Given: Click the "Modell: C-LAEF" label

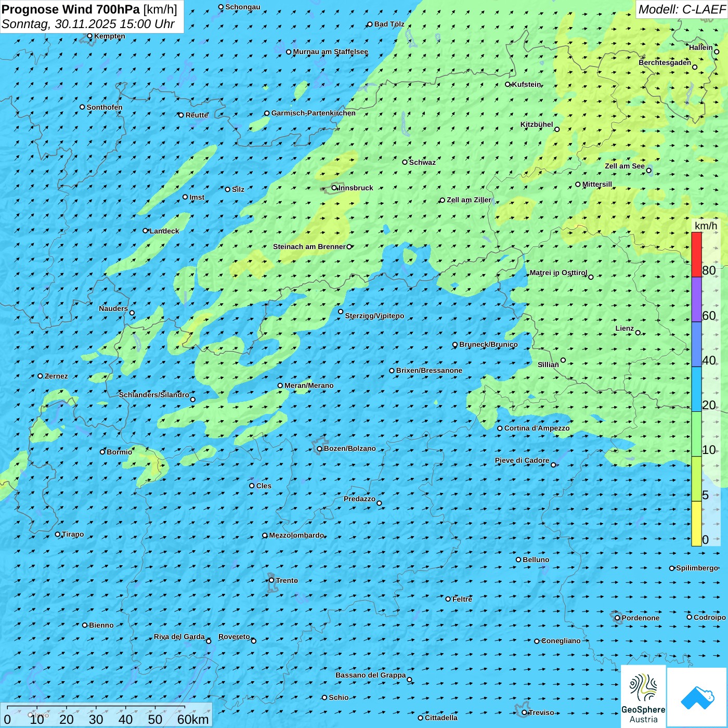Looking at the screenshot, I should 682,9.
